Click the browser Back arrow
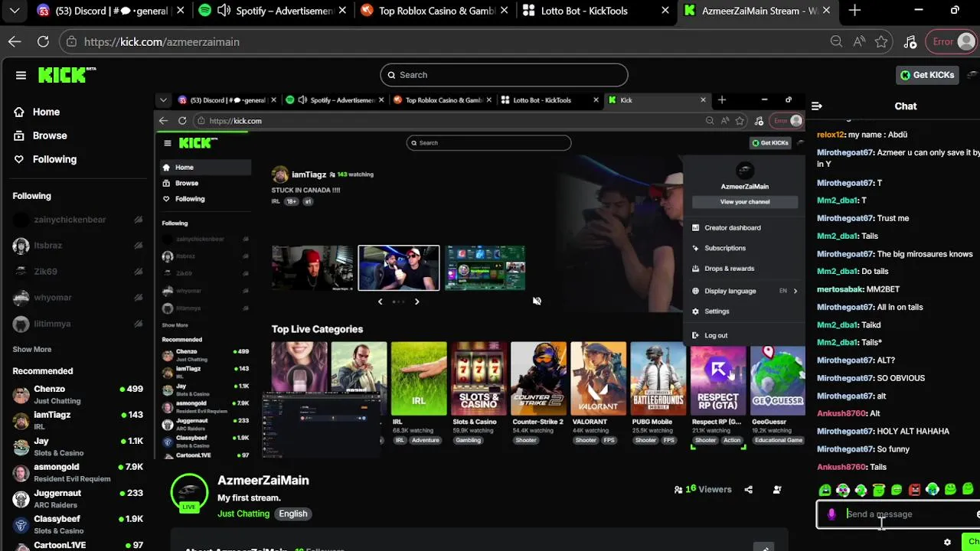Viewport: 980px width, 551px height. coord(15,42)
